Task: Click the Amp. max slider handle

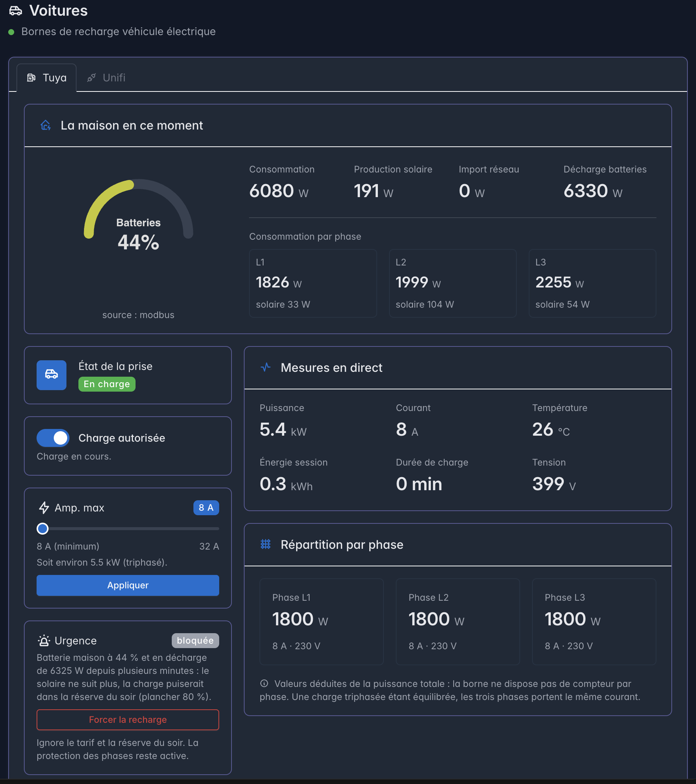Action: point(43,529)
